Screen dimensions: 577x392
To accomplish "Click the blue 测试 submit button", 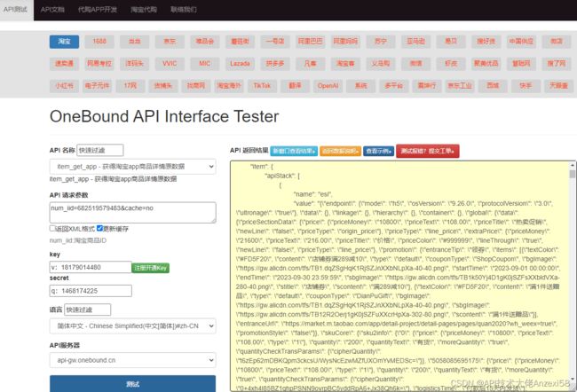I will [x=132, y=384].
